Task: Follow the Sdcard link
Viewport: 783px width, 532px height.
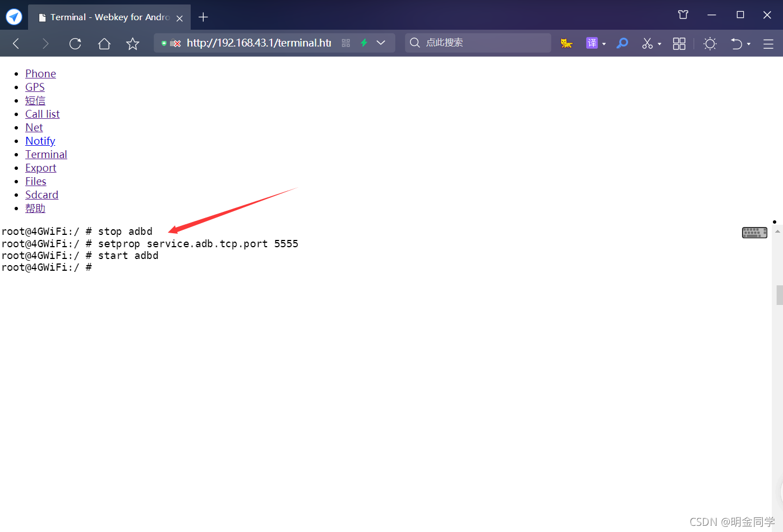Action: tap(42, 195)
